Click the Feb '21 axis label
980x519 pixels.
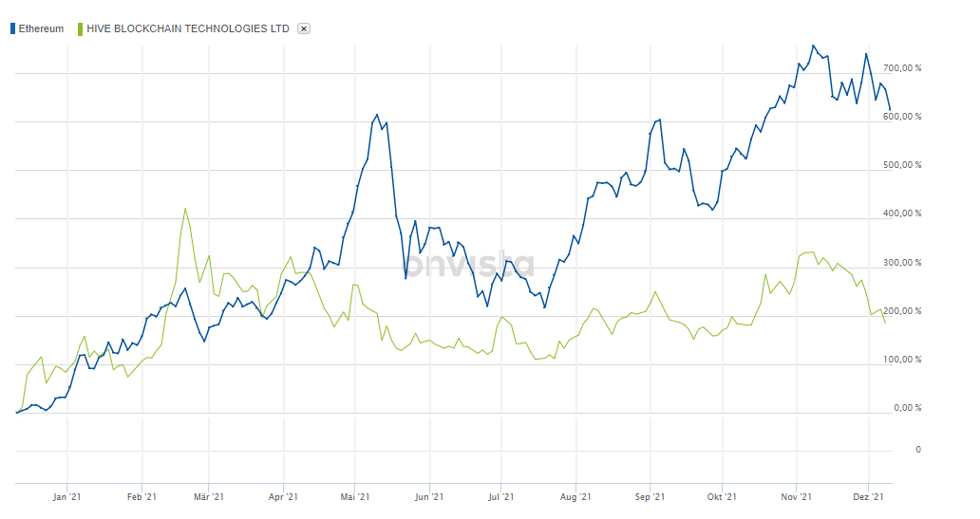coord(141,497)
